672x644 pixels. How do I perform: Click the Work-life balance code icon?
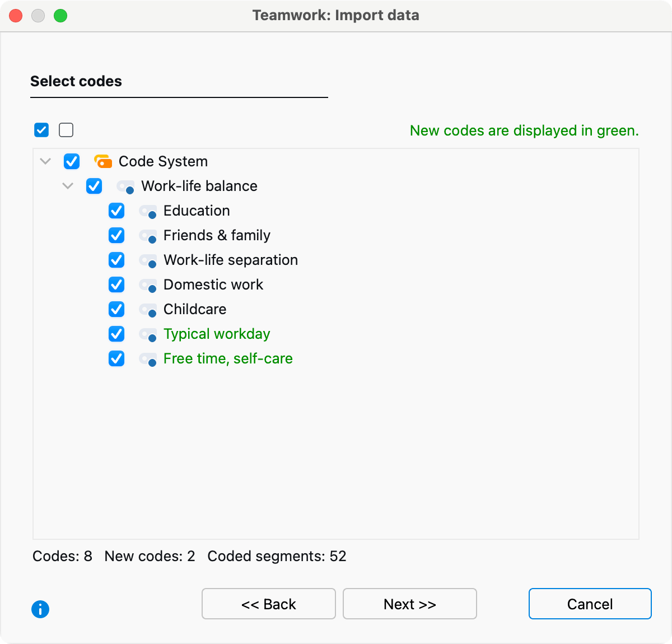(125, 186)
